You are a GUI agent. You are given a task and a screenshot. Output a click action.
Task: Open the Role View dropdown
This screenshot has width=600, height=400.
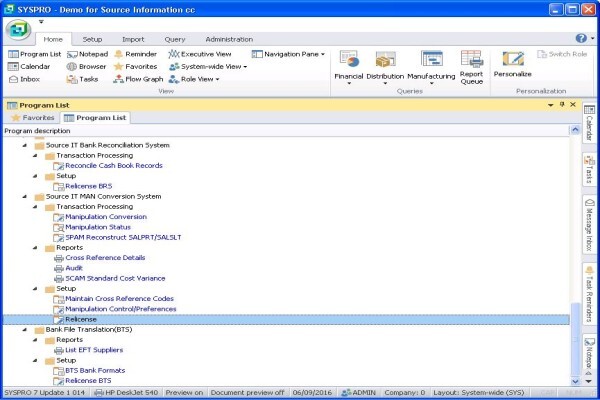click(194, 79)
